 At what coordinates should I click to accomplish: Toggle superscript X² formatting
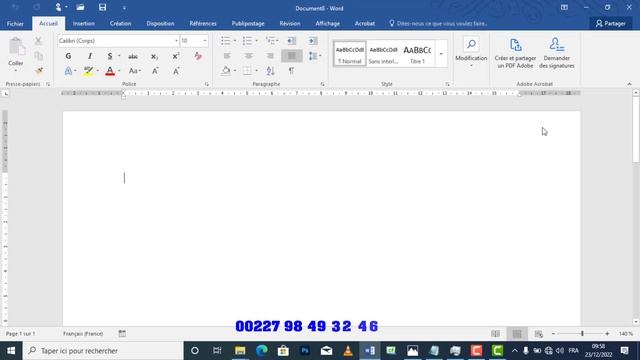tap(176, 56)
